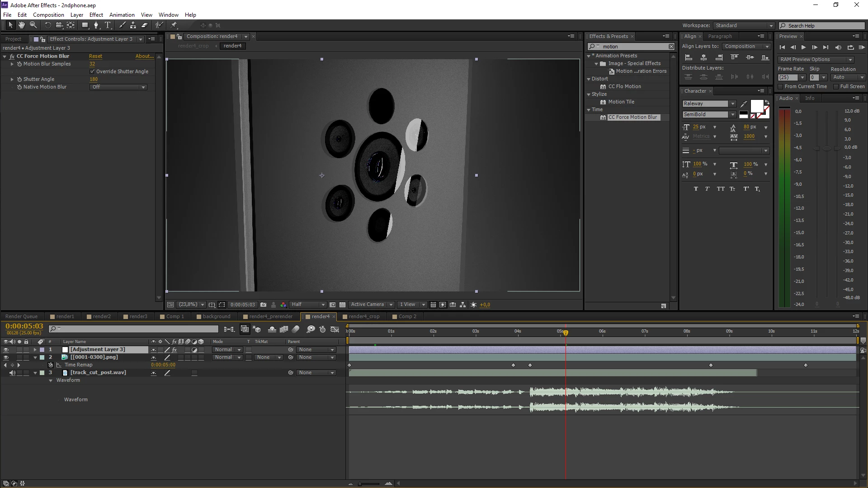Select the Horizontal Type tool

point(108,25)
